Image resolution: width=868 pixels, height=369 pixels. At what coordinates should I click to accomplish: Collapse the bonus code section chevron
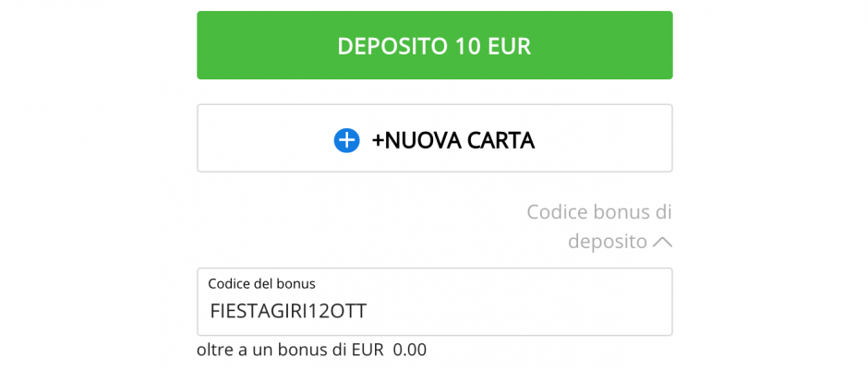(662, 243)
